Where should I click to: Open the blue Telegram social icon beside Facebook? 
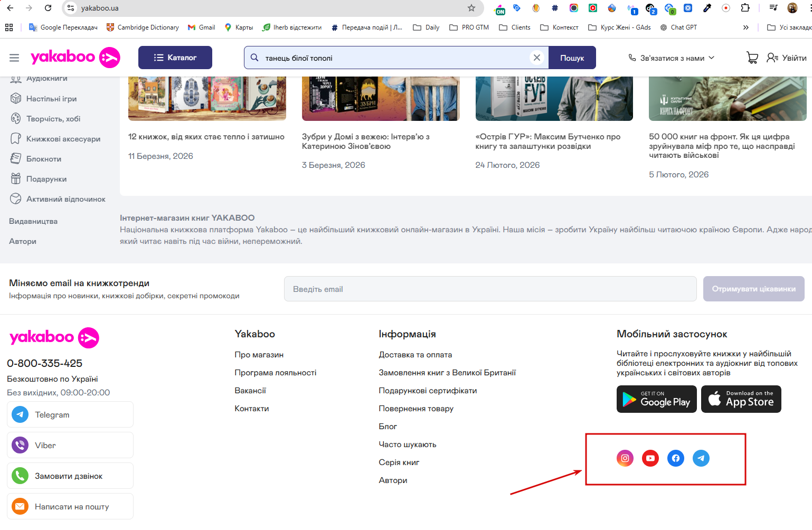coord(701,458)
